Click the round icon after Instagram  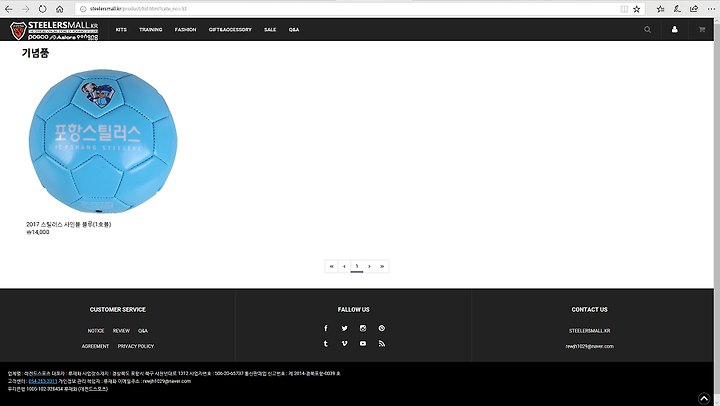click(382, 328)
